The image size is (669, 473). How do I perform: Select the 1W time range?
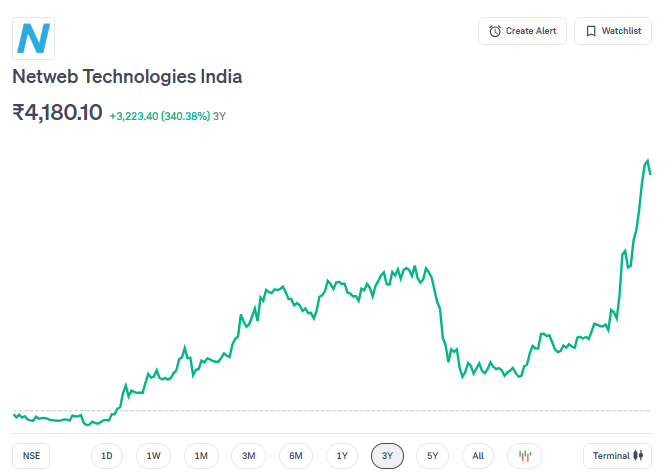[154, 456]
